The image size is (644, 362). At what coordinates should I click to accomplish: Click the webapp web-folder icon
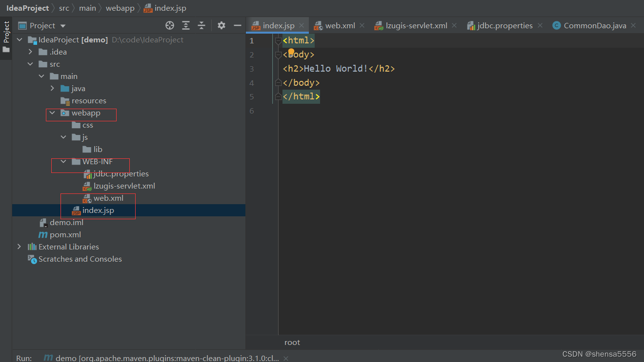tap(65, 113)
